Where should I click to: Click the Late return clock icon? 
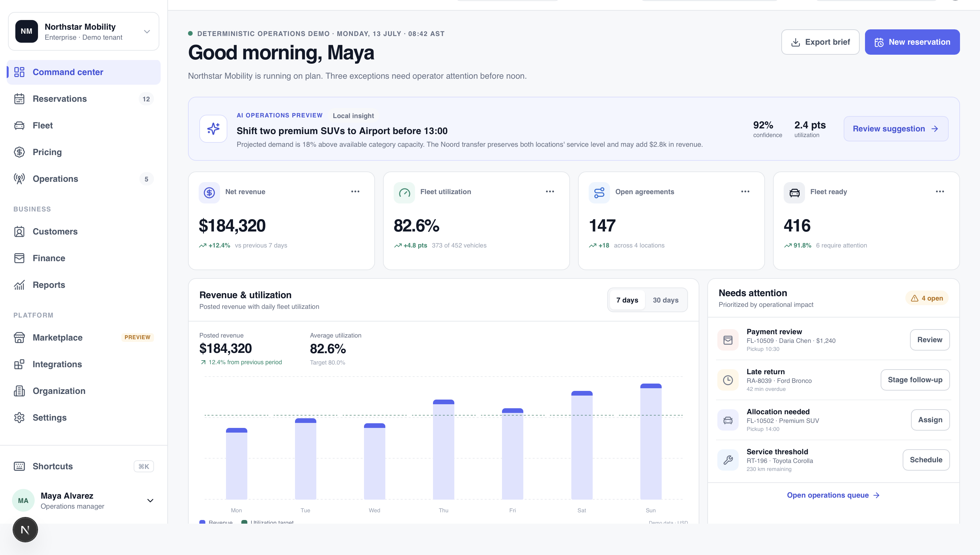click(728, 380)
